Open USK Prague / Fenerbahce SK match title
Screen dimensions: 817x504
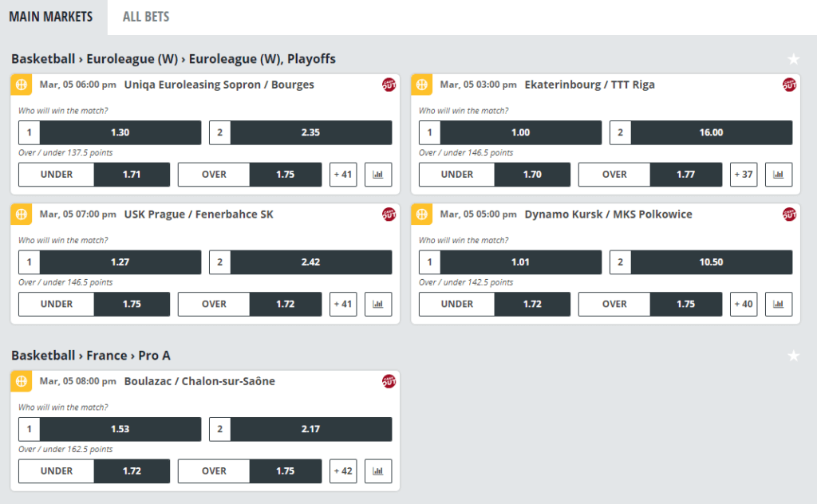[x=199, y=214]
